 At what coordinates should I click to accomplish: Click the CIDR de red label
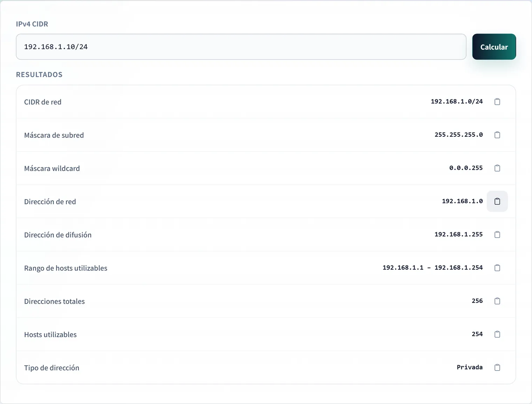(x=43, y=102)
